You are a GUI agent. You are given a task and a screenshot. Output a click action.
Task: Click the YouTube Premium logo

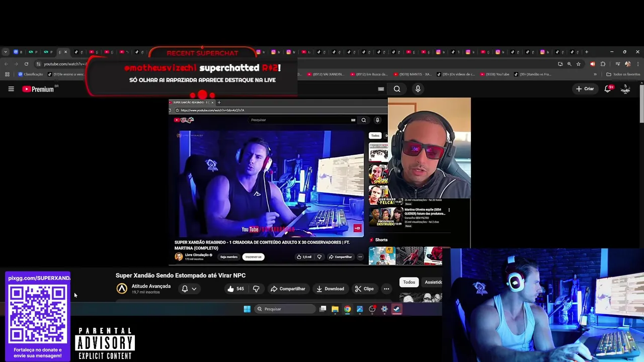(38, 89)
